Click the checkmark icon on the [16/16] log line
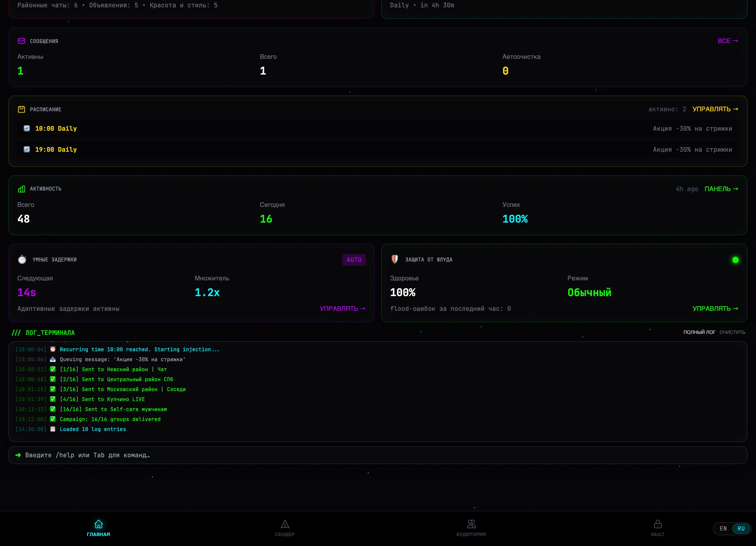 click(x=53, y=409)
